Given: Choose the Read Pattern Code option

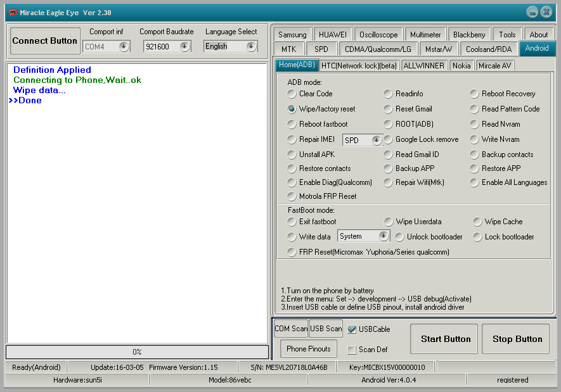Looking at the screenshot, I should pyautogui.click(x=505, y=109).
